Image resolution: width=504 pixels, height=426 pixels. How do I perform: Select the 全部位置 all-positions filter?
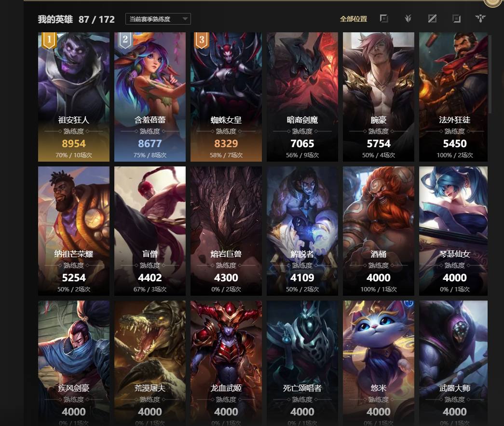pyautogui.click(x=354, y=19)
